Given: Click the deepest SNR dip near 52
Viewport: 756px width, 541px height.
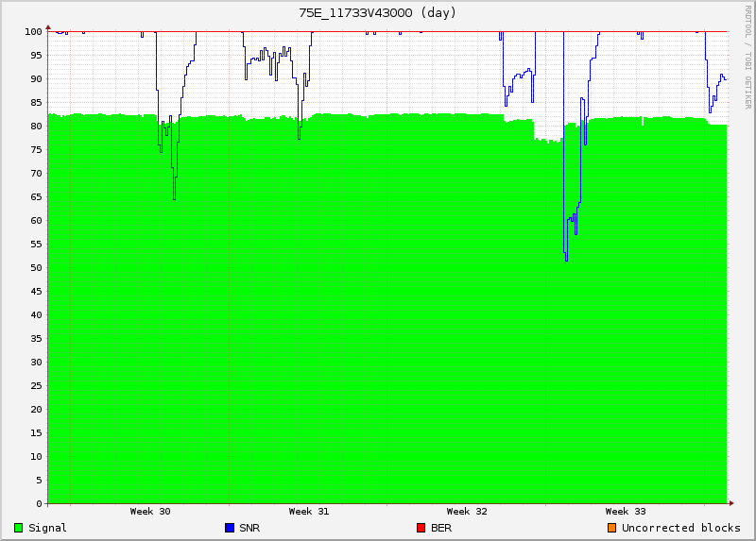Looking at the screenshot, I should pyautogui.click(x=566, y=261).
